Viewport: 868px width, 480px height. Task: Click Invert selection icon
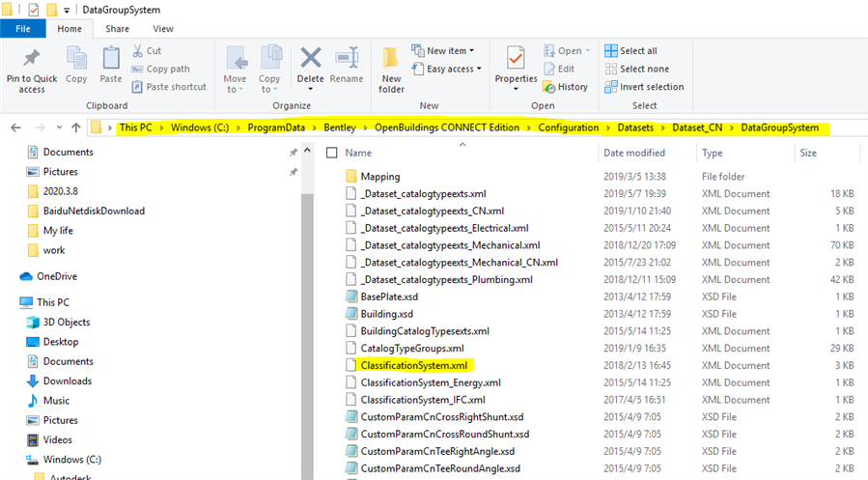pos(610,87)
